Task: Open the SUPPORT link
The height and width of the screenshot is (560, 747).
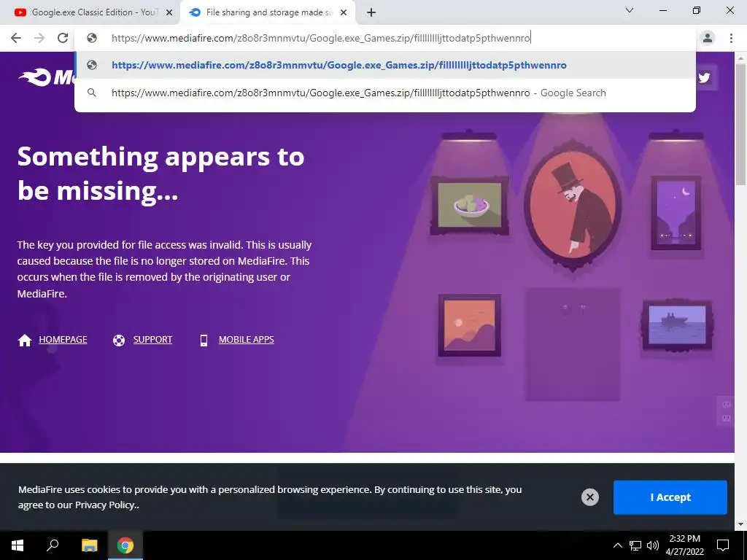Action: [152, 340]
